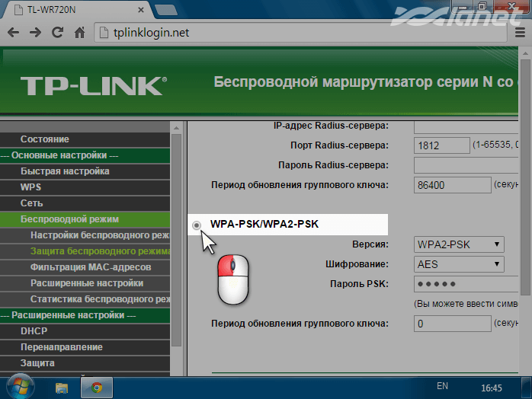The width and height of the screenshot is (532, 399).
Task: Click the Порт Radius-сервера field with 1812
Action: click(442, 145)
